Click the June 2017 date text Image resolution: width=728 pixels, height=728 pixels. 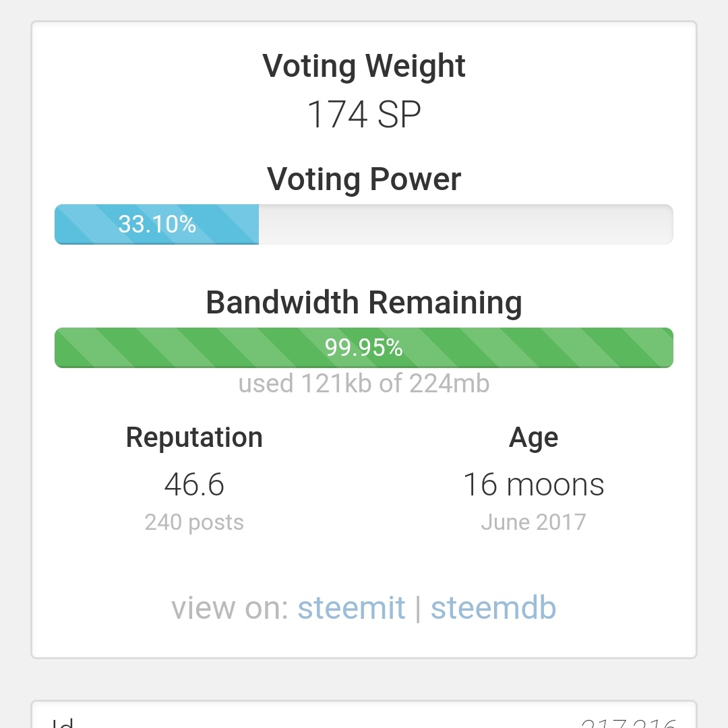(x=533, y=522)
